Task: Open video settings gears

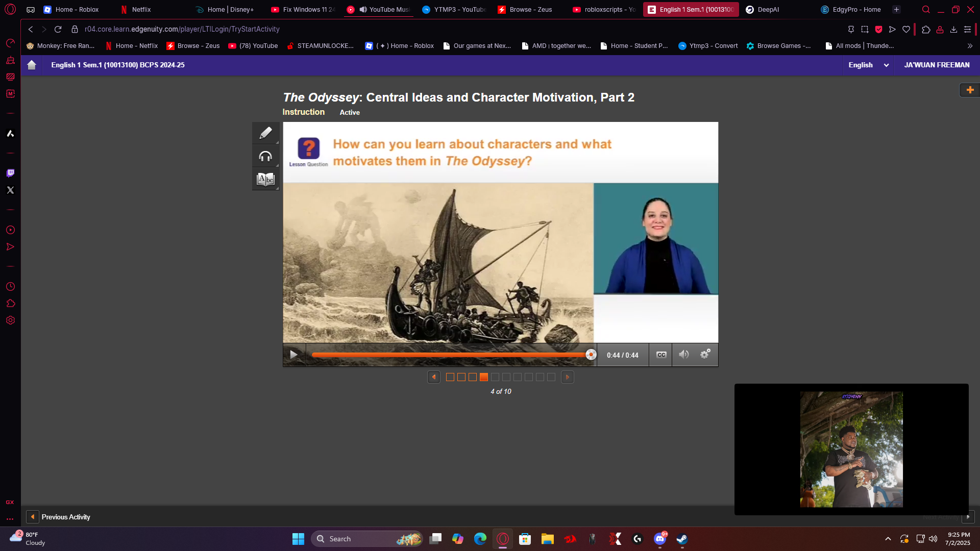Action: (705, 355)
